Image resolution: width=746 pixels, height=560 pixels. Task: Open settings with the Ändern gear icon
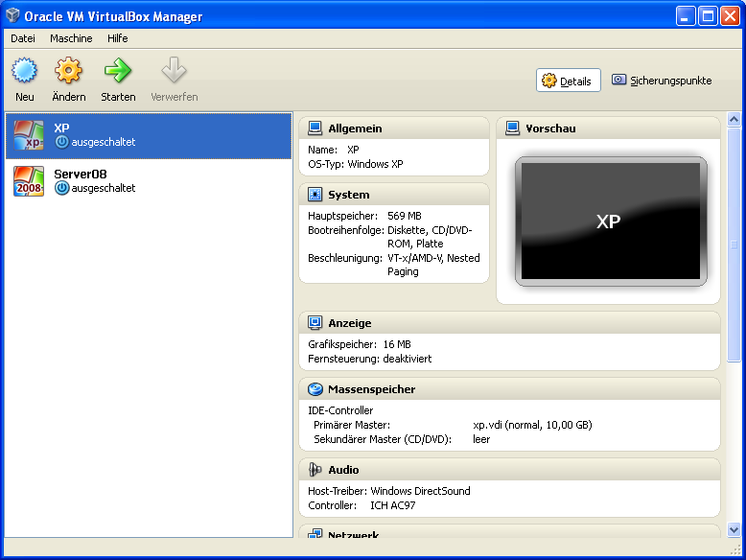68,70
